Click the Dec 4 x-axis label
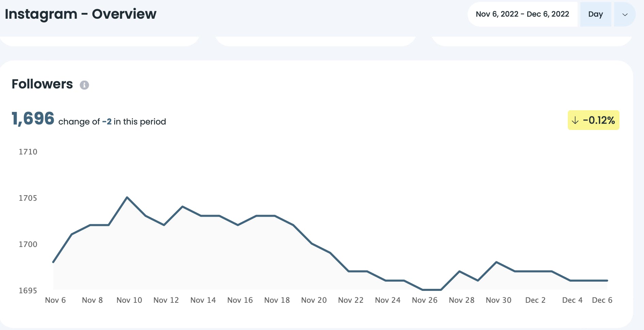644x330 pixels. (x=573, y=300)
